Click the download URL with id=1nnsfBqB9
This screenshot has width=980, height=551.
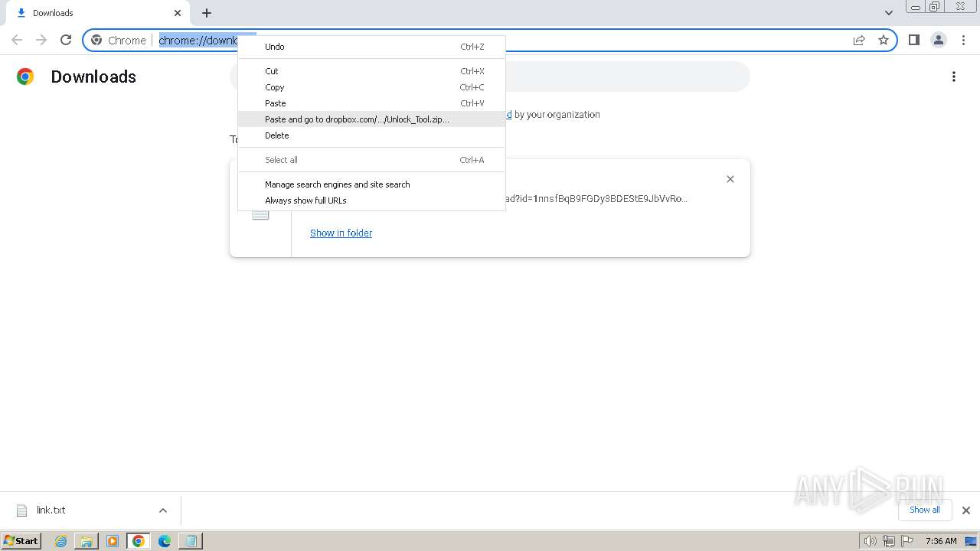pos(596,199)
